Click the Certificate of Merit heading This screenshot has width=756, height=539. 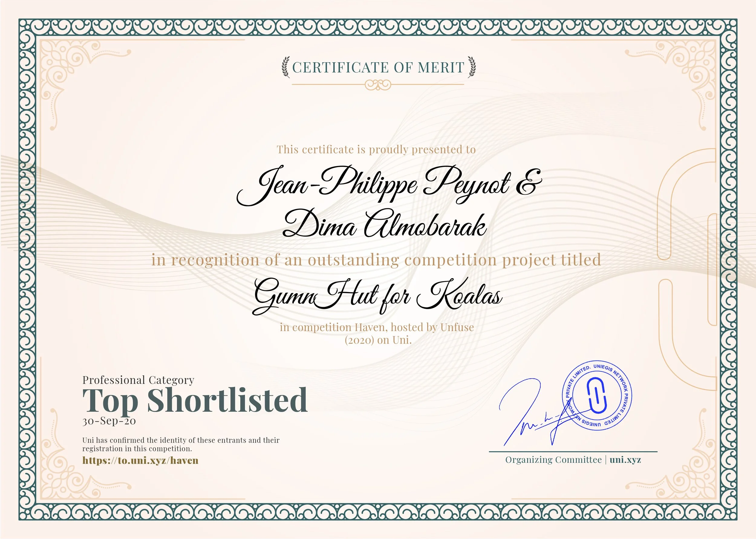pyautogui.click(x=378, y=67)
